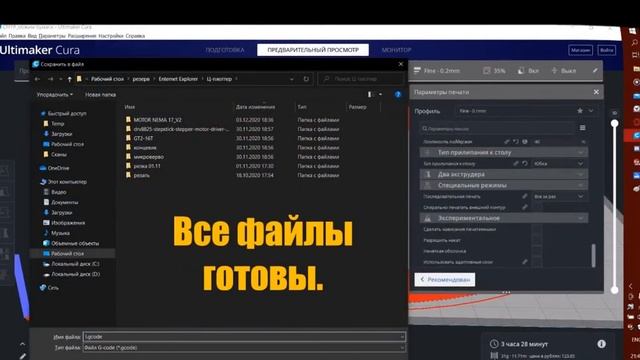
Task: Open the MOTOR NEMA 17_V2 folder
Action: pos(158,120)
